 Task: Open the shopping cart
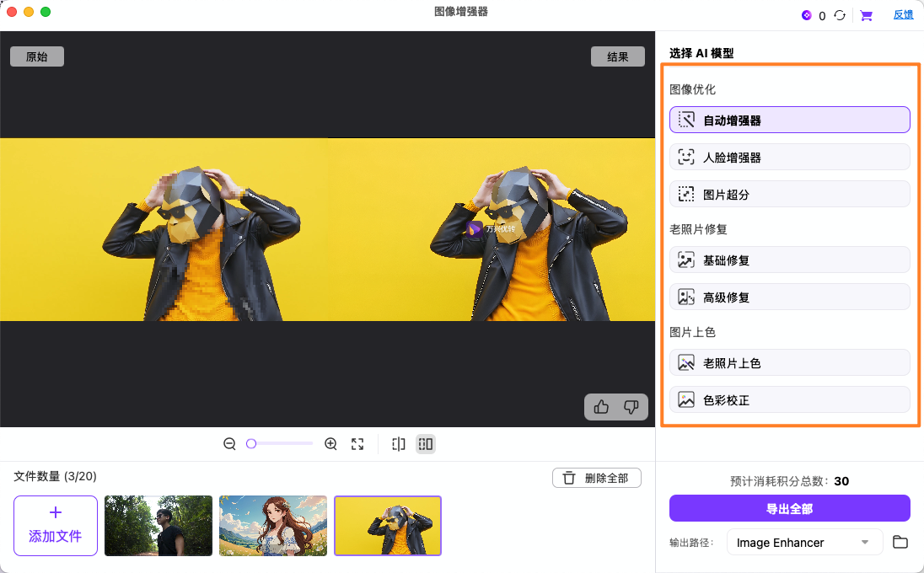[x=866, y=14]
